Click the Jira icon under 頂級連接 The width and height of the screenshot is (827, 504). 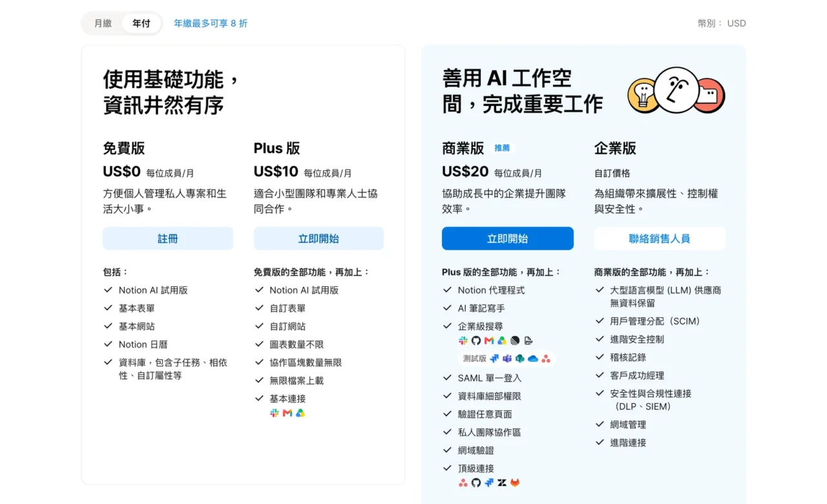tap(489, 483)
